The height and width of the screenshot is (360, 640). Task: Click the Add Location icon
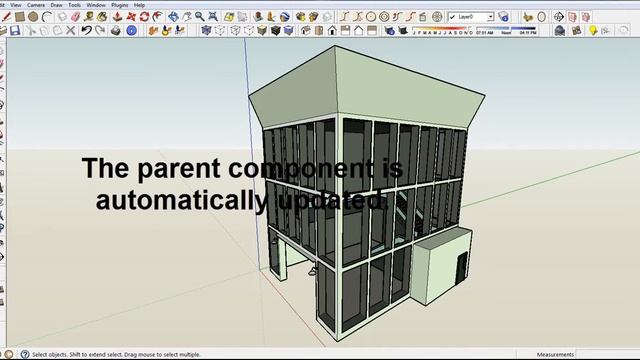(229, 17)
